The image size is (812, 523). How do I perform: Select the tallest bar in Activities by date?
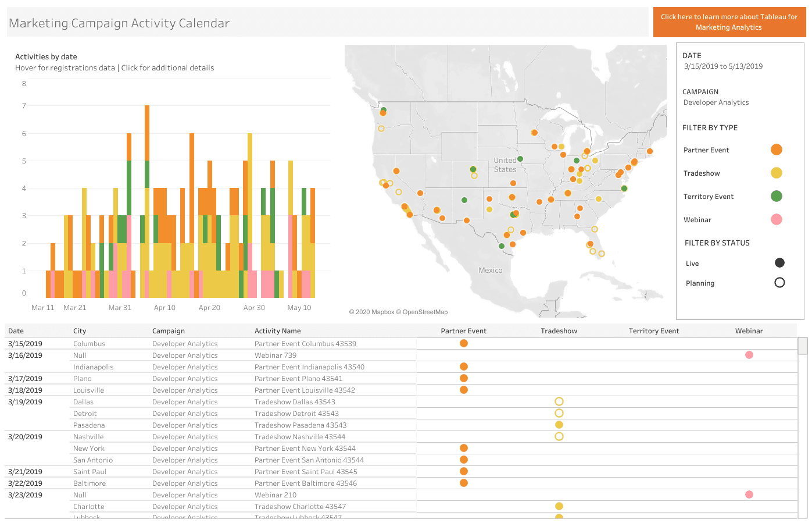point(146,175)
